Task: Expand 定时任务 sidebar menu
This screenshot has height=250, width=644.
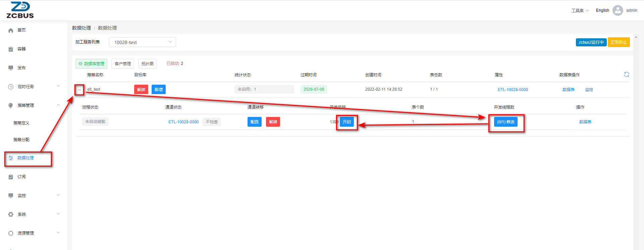Action: point(34,87)
